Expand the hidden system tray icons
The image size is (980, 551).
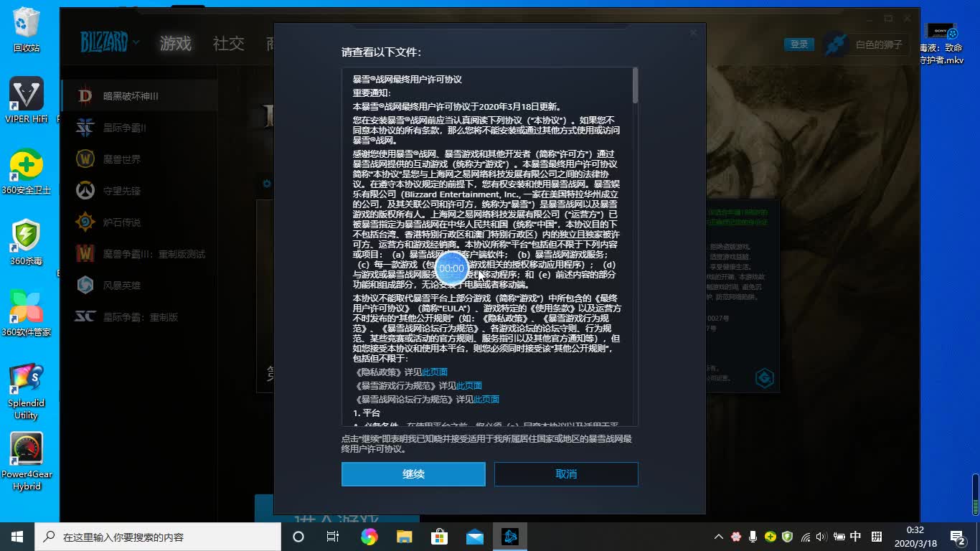(719, 537)
